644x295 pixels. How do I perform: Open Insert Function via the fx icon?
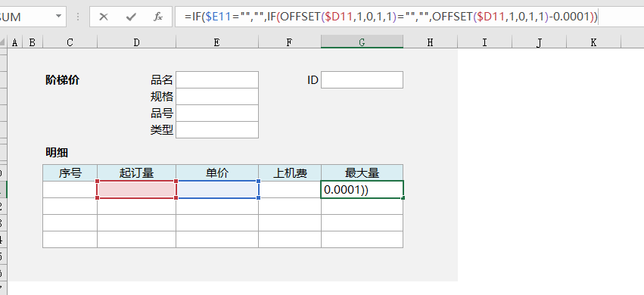click(x=158, y=17)
